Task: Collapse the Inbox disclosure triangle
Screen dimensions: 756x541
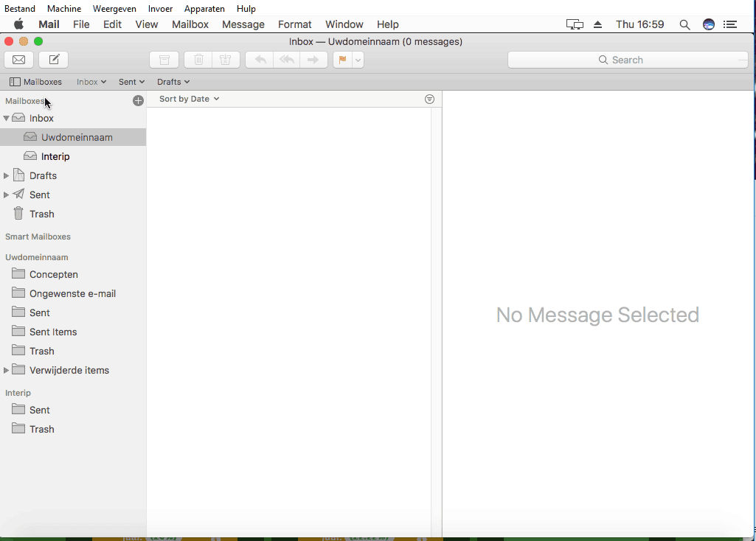Action: [7, 118]
